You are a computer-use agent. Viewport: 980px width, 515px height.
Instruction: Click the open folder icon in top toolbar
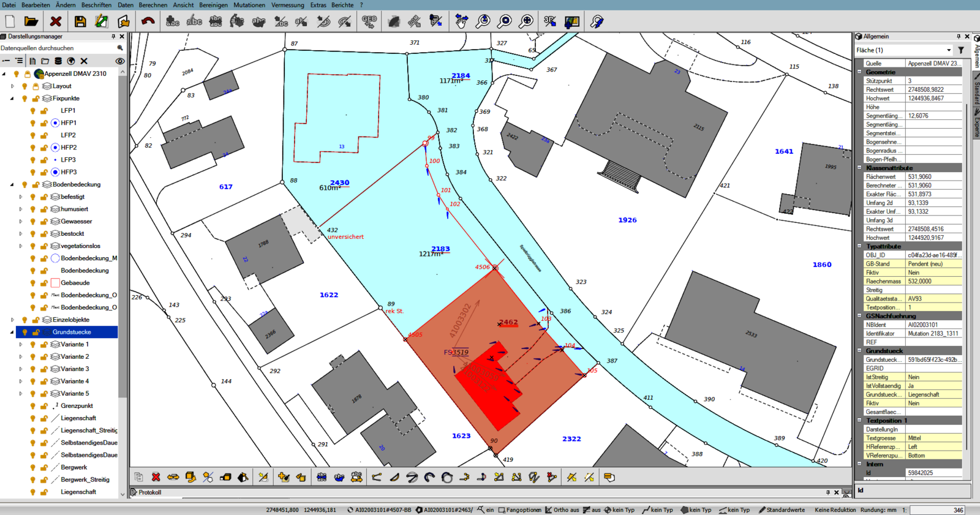[x=31, y=22]
